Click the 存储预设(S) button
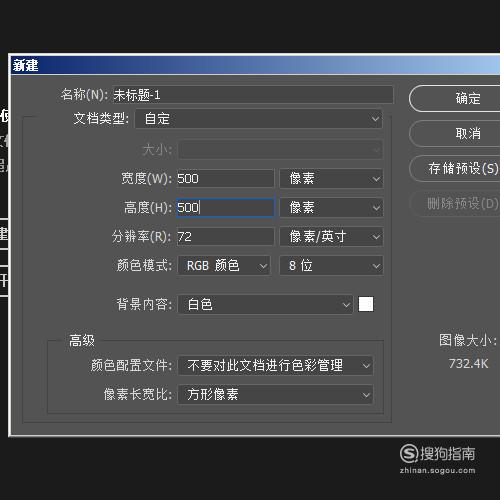The width and height of the screenshot is (500, 500). point(455,168)
